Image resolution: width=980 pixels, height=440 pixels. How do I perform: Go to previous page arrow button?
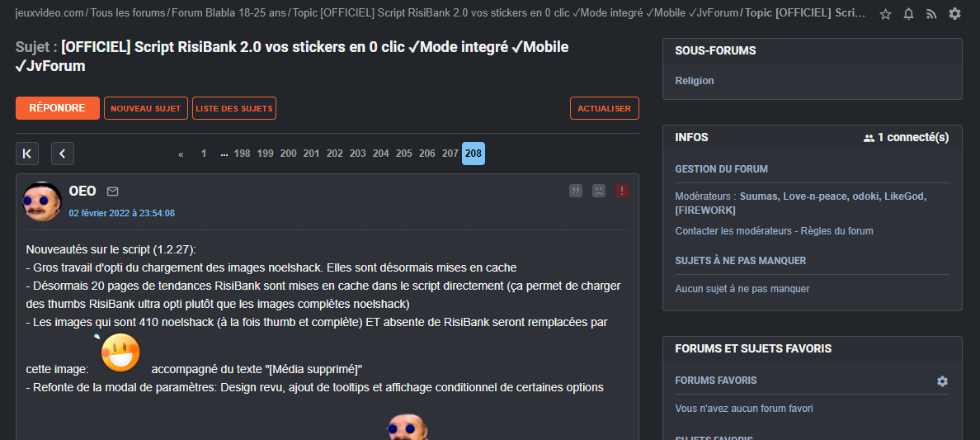63,154
